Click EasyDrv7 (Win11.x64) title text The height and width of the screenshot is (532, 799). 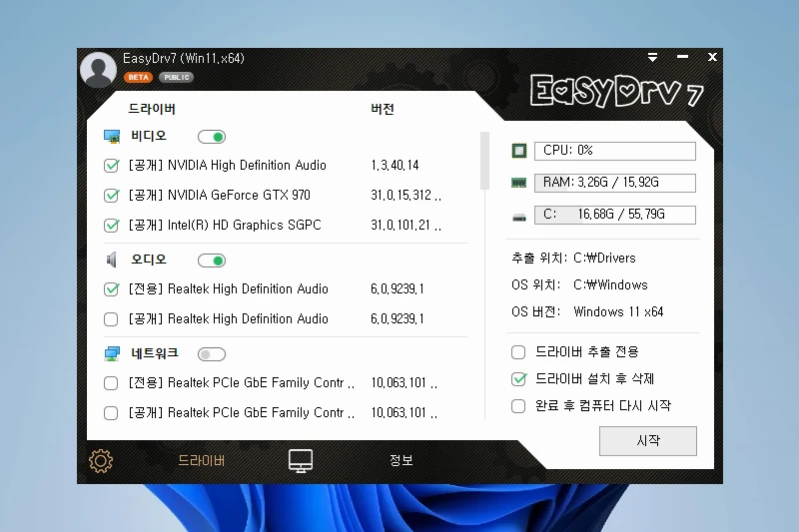click(184, 59)
